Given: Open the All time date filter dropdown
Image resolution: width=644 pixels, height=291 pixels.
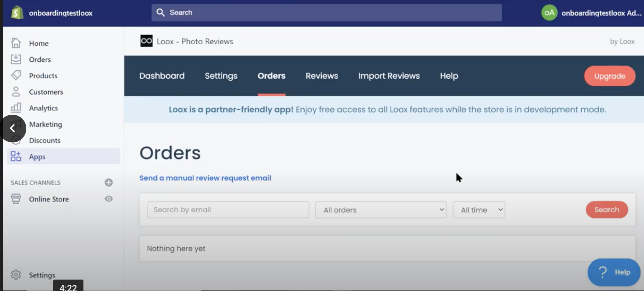Looking at the screenshot, I should tap(478, 210).
